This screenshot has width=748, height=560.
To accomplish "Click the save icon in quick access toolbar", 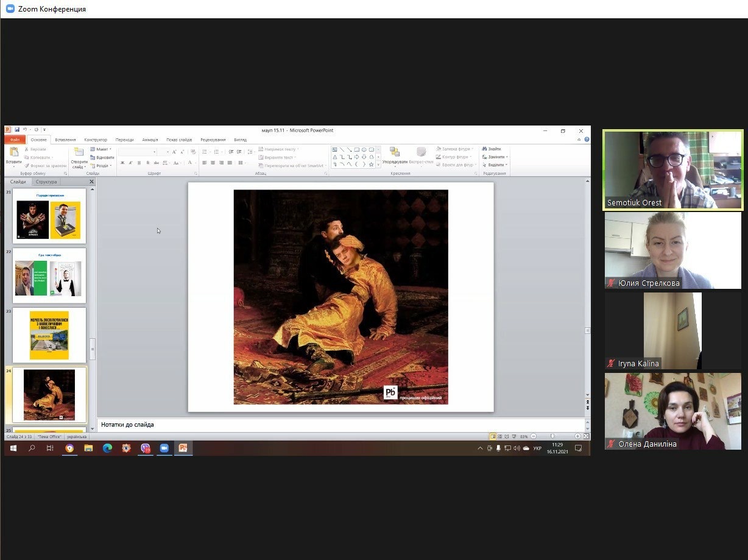I will click(x=16, y=130).
